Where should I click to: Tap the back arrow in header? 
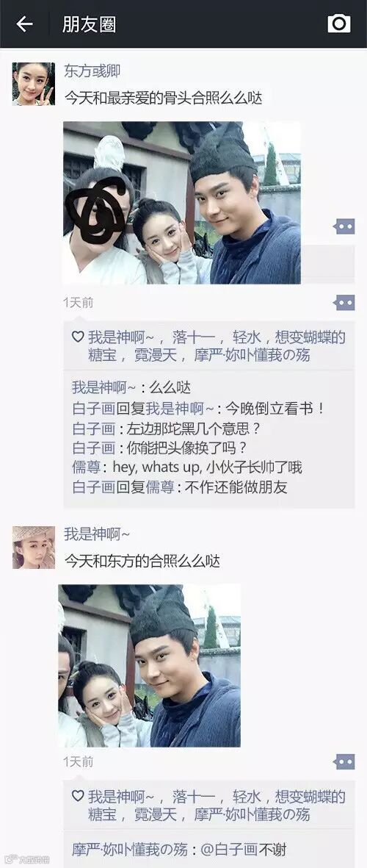click(x=24, y=24)
